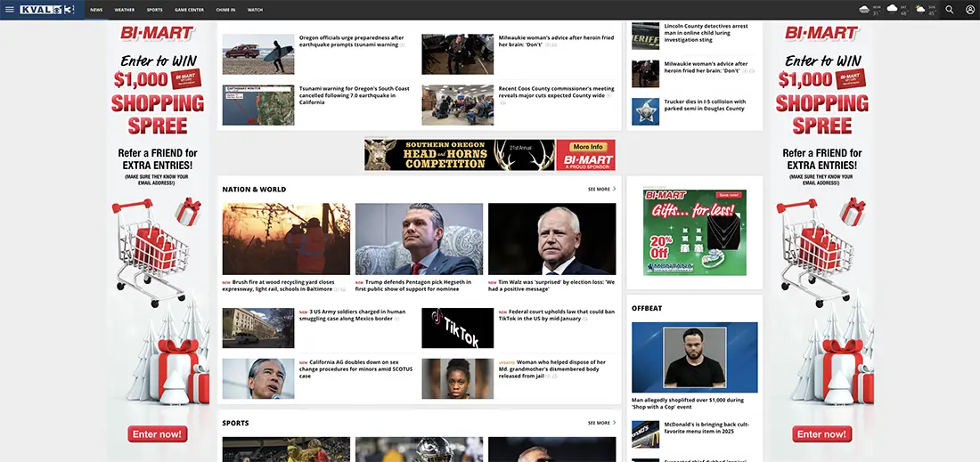Image resolution: width=980 pixels, height=462 pixels.
Task: Open woman dismembered body released headline
Action: 552,369
